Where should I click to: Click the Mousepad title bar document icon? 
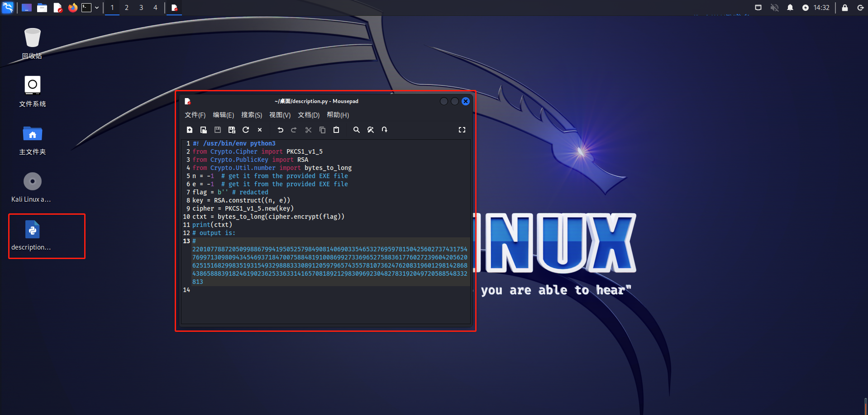(188, 101)
